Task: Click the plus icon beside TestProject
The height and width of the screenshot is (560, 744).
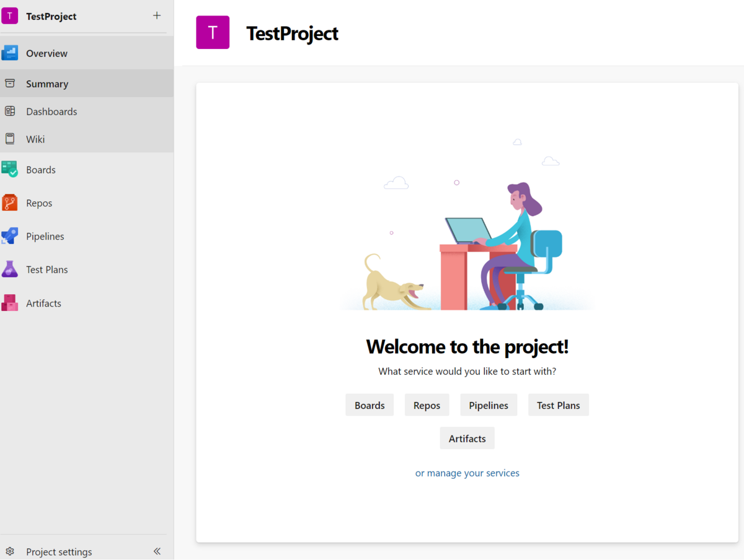Action: 157,15
